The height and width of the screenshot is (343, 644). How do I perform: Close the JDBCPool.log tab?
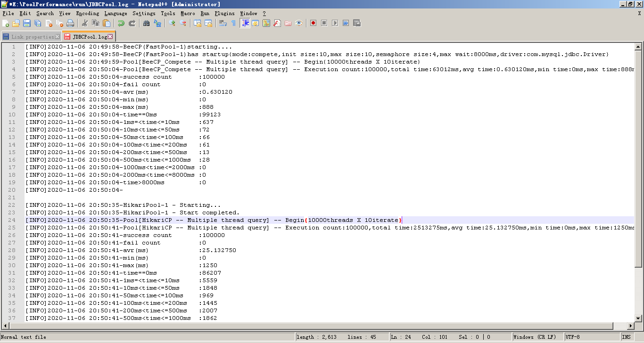click(x=110, y=37)
